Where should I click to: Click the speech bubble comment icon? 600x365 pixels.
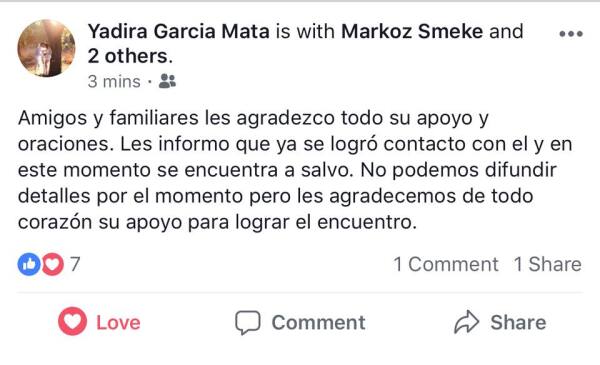pyautogui.click(x=248, y=323)
